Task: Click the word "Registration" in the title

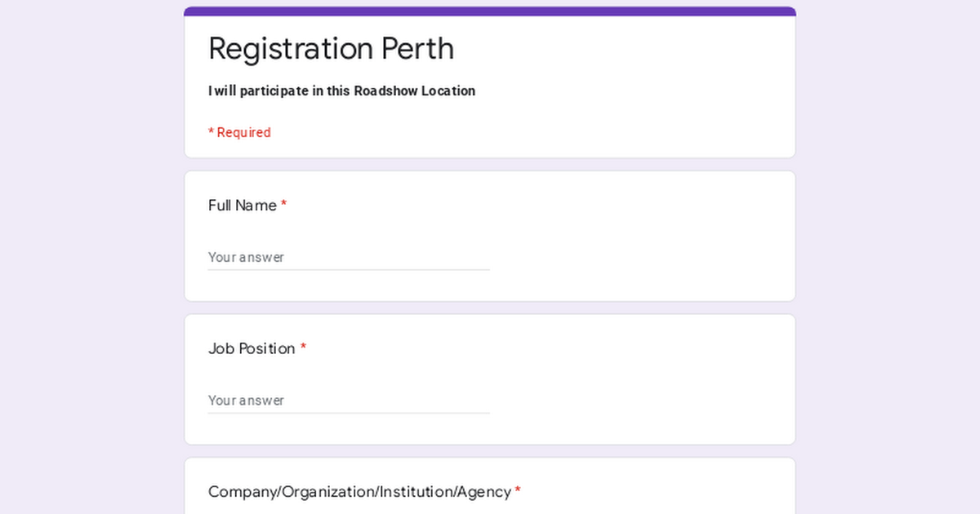Action: pos(292,49)
